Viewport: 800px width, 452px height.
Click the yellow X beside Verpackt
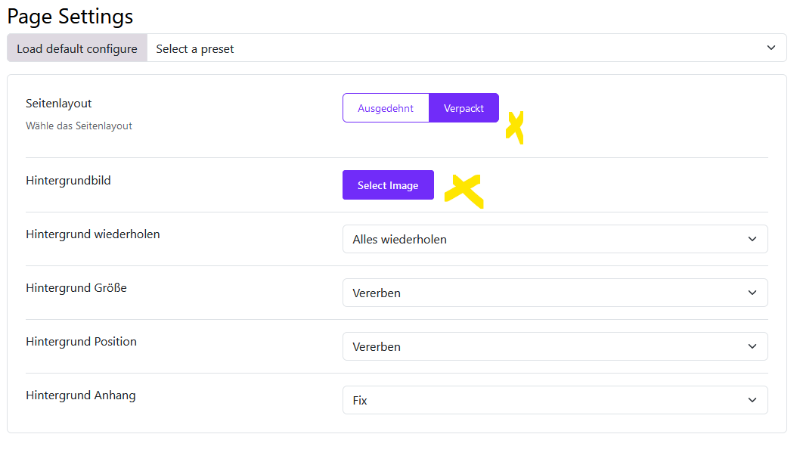(x=515, y=128)
